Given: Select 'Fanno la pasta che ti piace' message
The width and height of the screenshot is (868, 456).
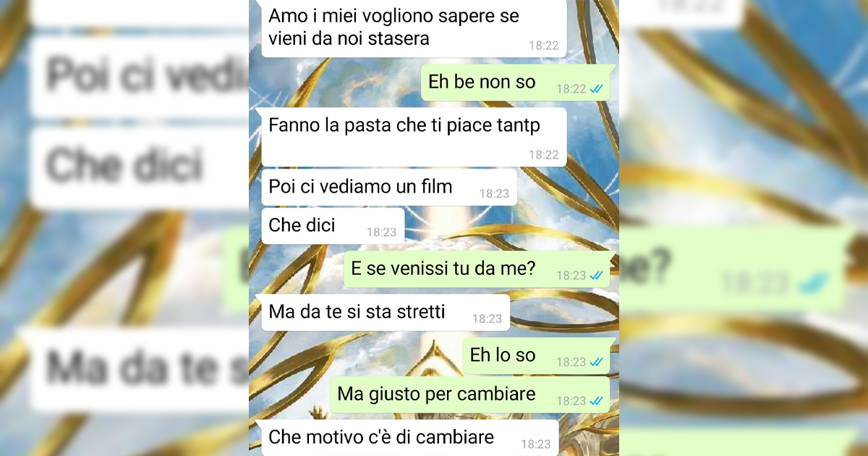Looking at the screenshot, I should (413, 137).
